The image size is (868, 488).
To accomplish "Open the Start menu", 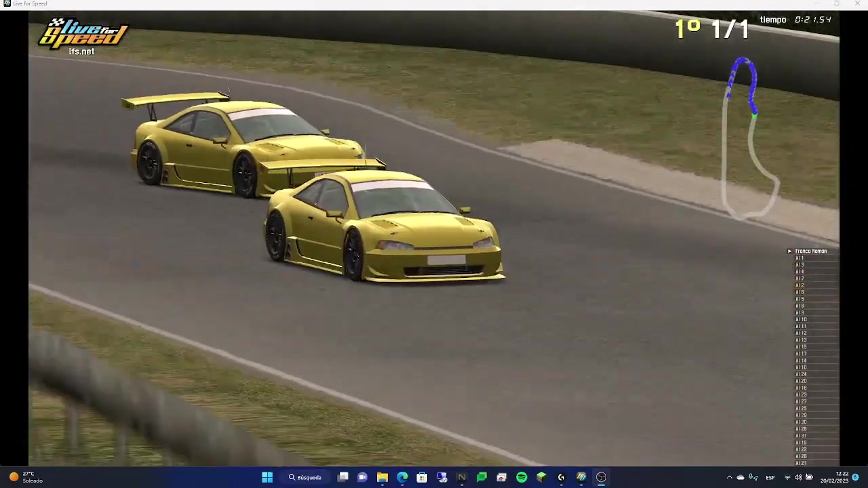I will tap(267, 477).
